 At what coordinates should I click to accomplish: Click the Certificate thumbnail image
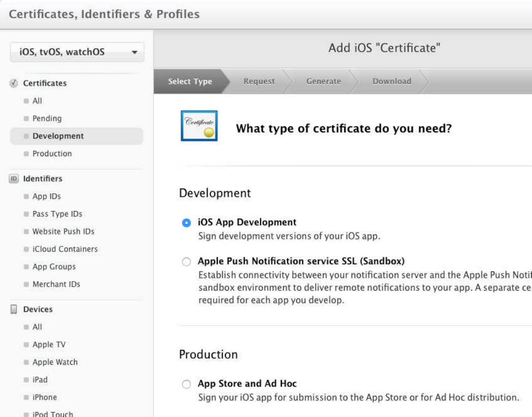199,126
